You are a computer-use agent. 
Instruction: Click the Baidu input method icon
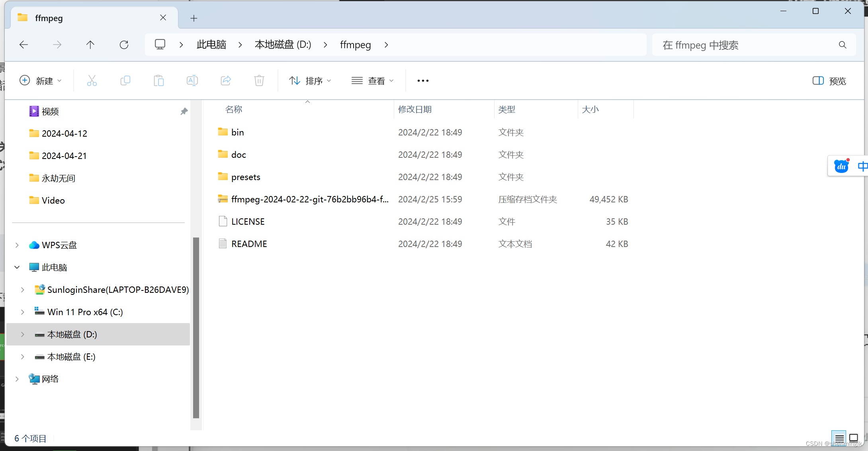[841, 166]
